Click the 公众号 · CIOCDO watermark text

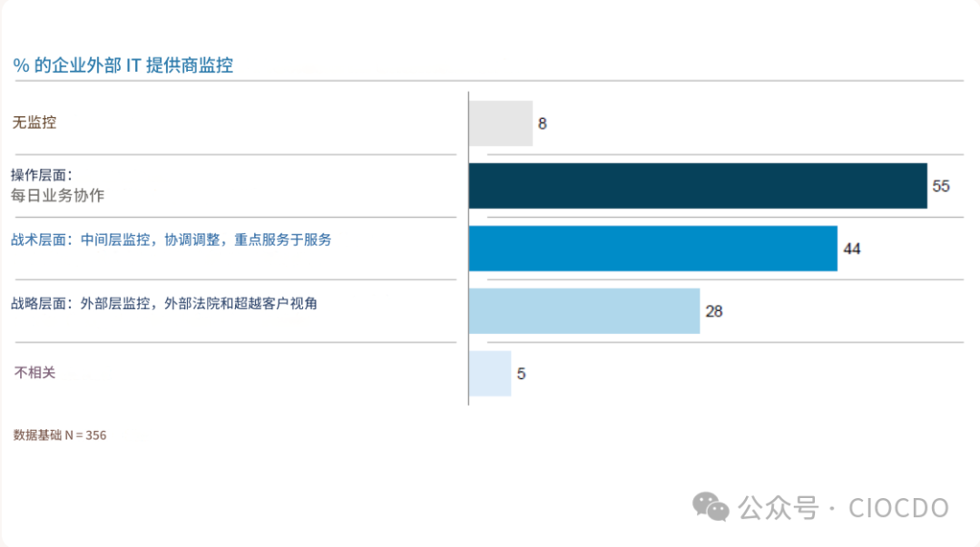pyautogui.click(x=843, y=508)
